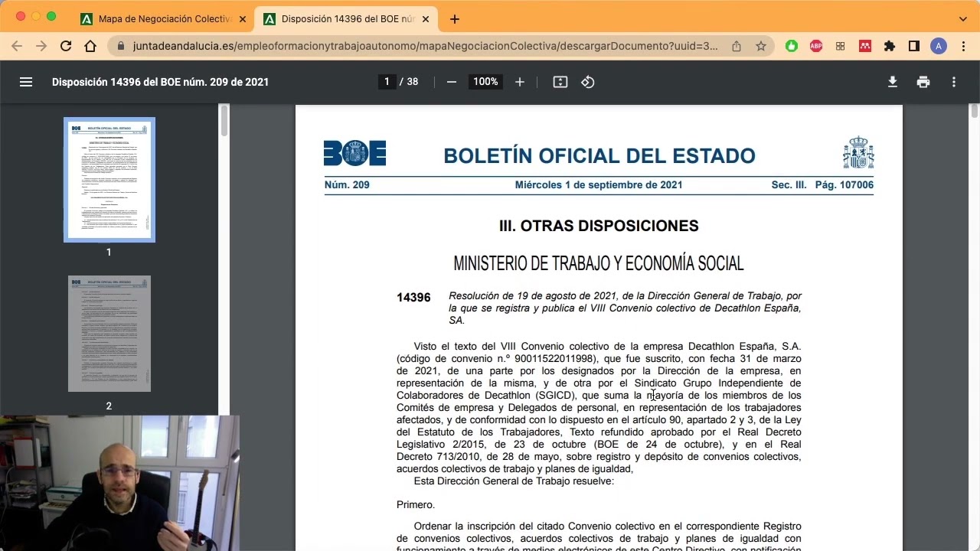Click the green circle extension icon

(x=792, y=46)
